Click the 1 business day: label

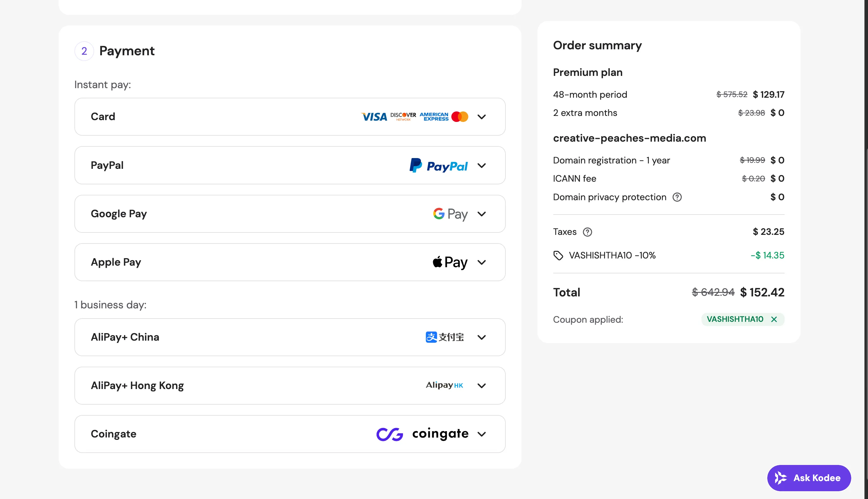click(110, 305)
